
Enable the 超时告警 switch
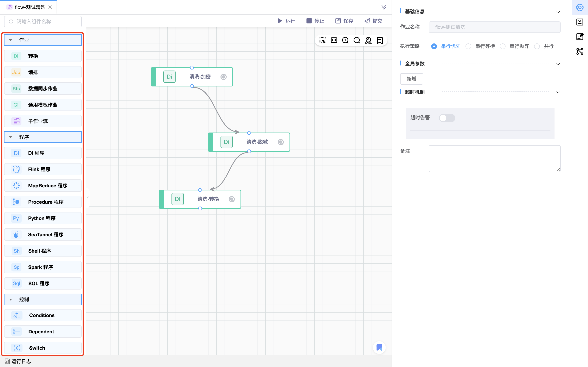coord(447,118)
